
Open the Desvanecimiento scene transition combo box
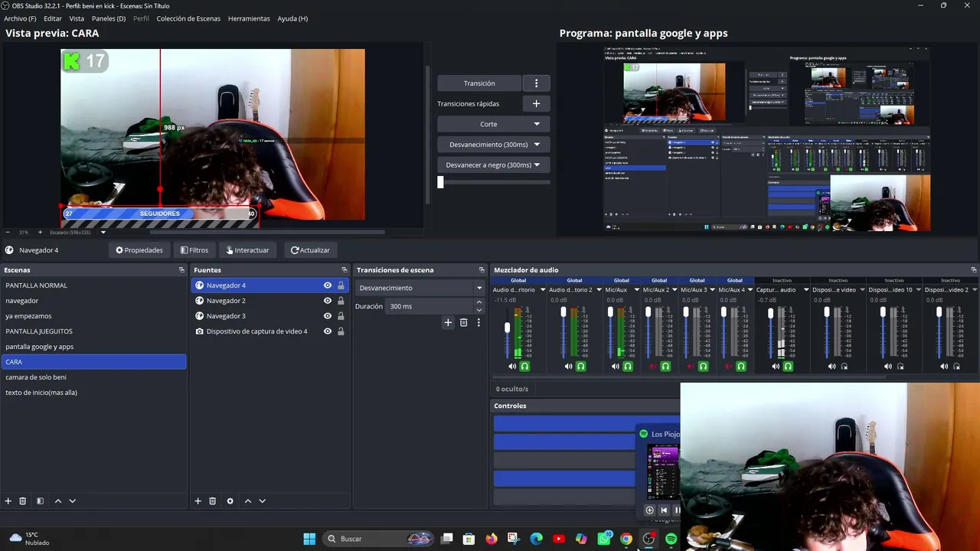coord(420,289)
